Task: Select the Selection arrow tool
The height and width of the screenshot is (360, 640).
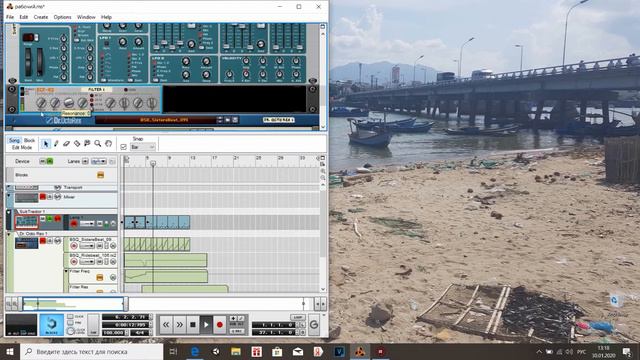Action: click(x=46, y=143)
